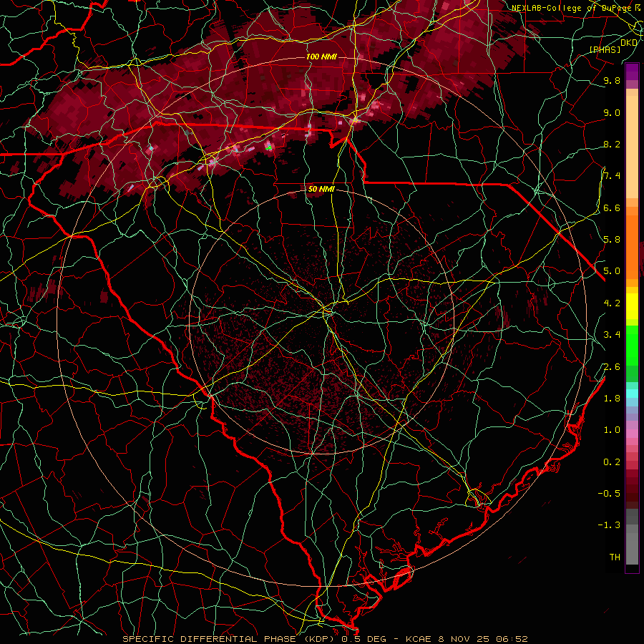Click the 4.2 scale value label

[612, 303]
